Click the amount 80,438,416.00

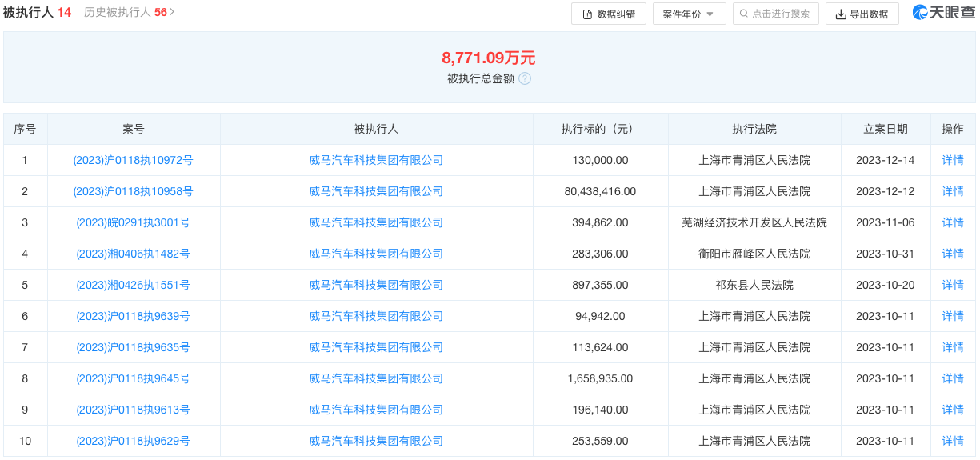[x=600, y=191]
